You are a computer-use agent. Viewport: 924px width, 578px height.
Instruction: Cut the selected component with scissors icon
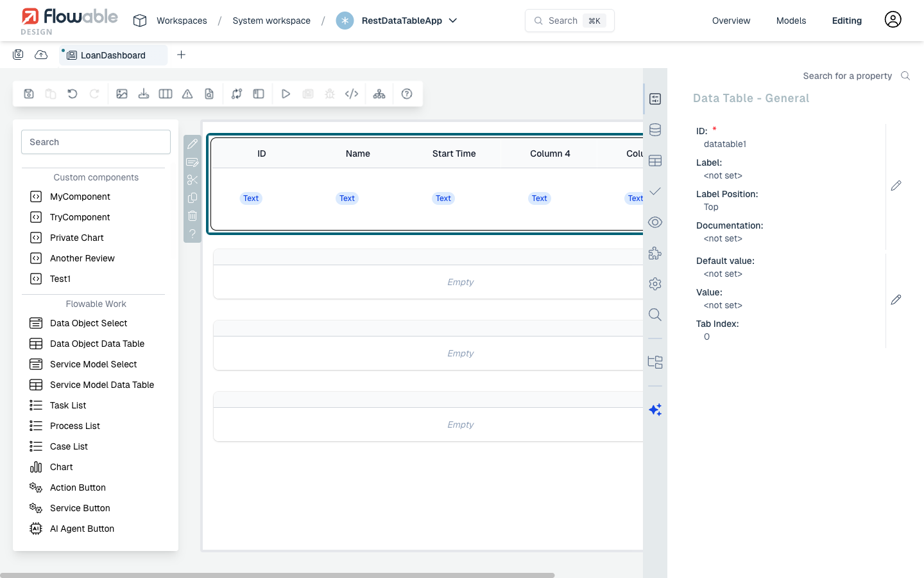pos(193,179)
